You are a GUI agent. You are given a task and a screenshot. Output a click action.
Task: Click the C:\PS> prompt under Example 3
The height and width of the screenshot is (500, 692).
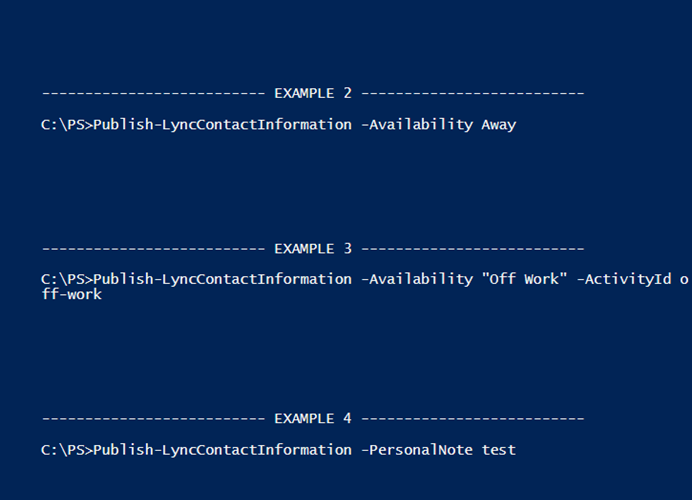(66, 279)
